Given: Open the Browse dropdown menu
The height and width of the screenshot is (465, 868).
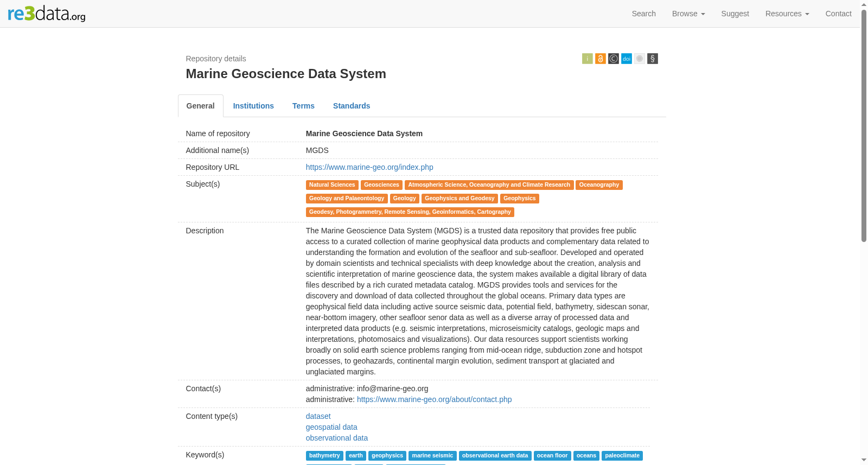Looking at the screenshot, I should point(688,14).
